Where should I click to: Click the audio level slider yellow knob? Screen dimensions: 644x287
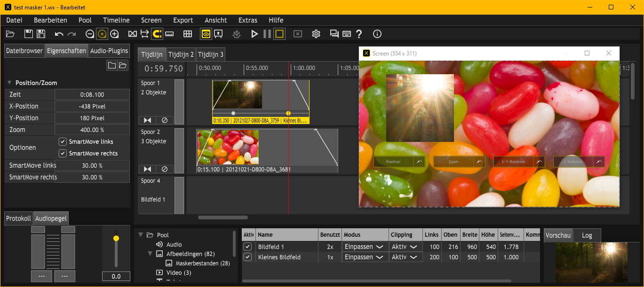116,239
